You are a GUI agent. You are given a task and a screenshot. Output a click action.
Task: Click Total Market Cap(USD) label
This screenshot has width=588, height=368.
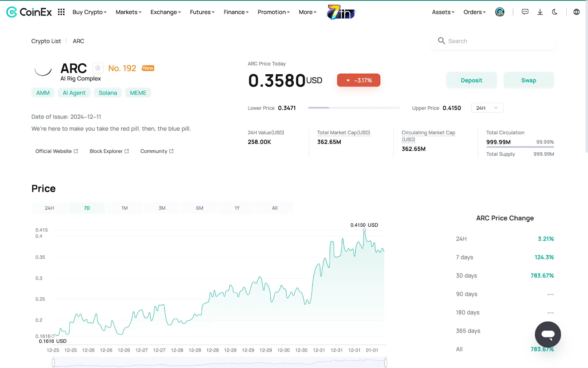344,132
